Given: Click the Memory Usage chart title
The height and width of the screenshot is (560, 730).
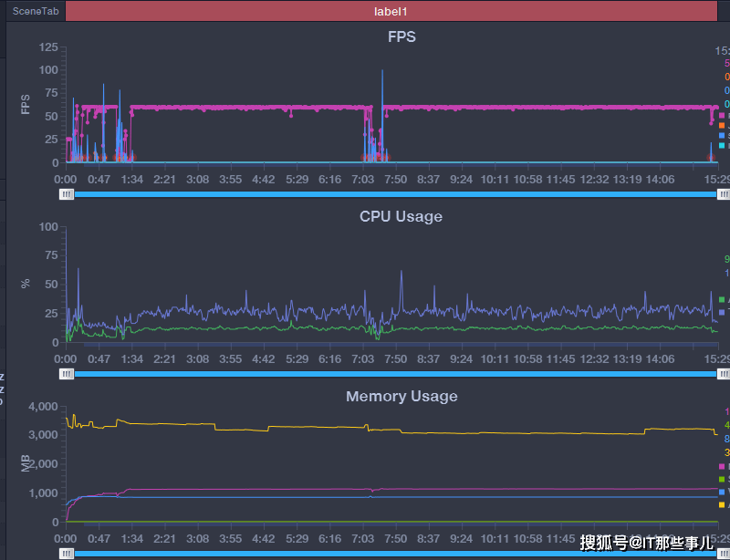Looking at the screenshot, I should (x=401, y=396).
